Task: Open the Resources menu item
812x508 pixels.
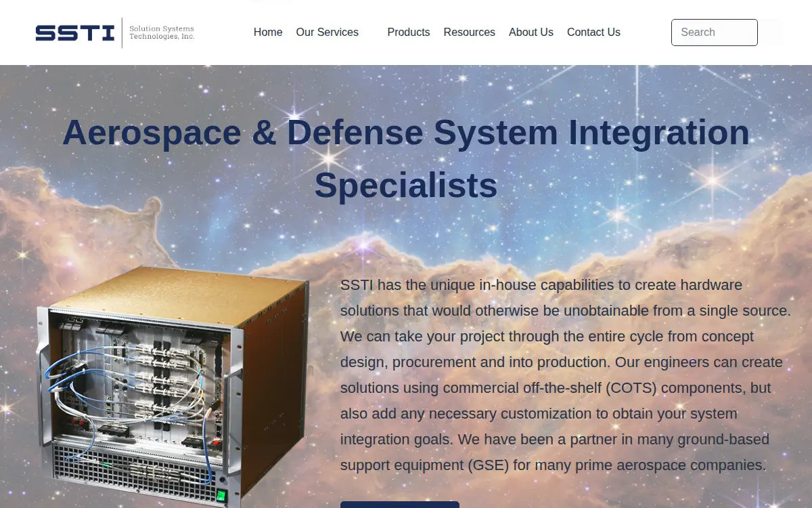Action: pos(470,33)
